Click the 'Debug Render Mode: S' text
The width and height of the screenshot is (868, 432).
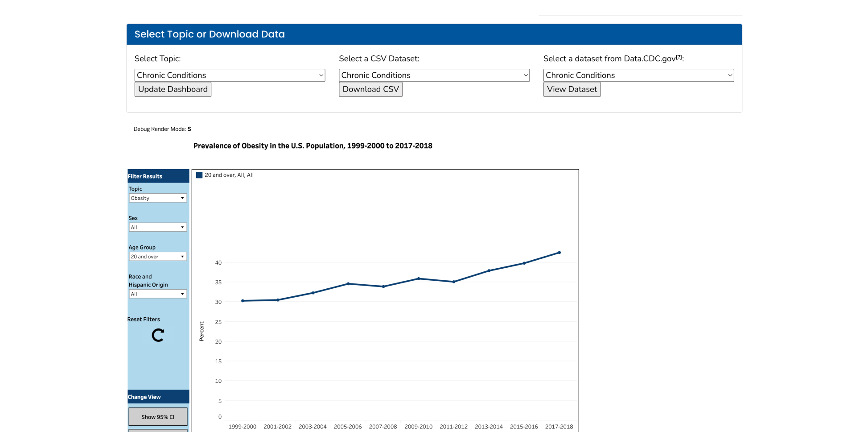pos(162,129)
